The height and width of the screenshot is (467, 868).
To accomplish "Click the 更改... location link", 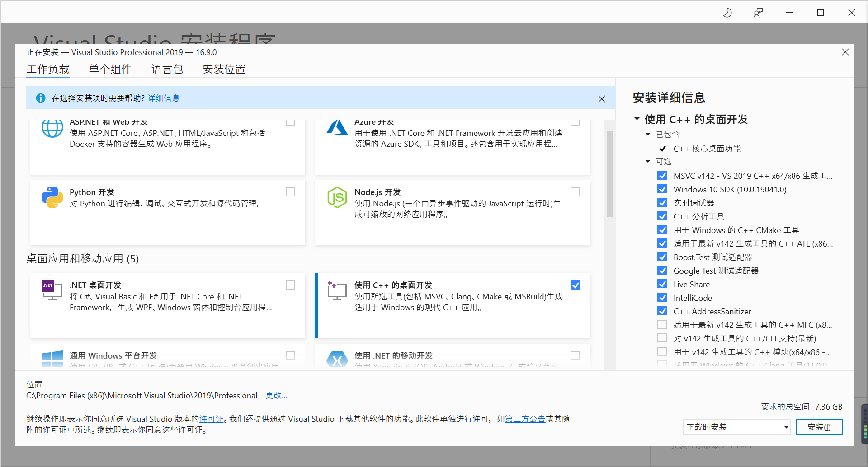I will [277, 395].
